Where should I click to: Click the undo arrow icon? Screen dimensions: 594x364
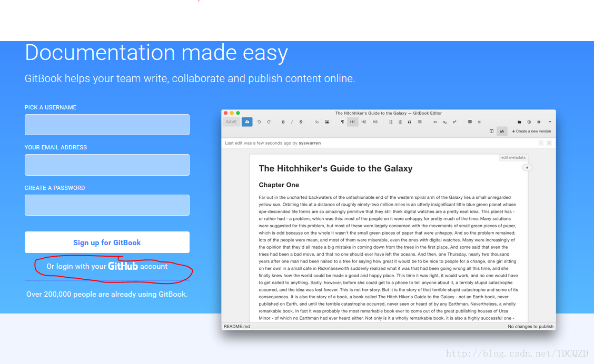259,122
